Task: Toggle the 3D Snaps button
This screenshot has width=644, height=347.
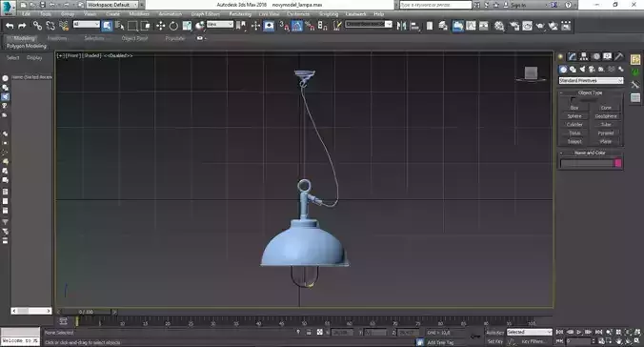Action: coord(284,26)
